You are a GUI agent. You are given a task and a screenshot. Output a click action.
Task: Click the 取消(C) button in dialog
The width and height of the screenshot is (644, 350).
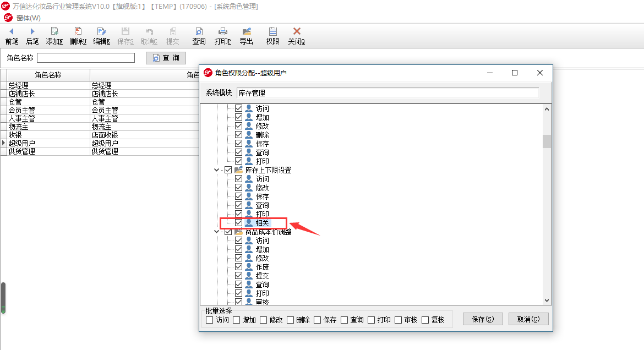(x=528, y=319)
